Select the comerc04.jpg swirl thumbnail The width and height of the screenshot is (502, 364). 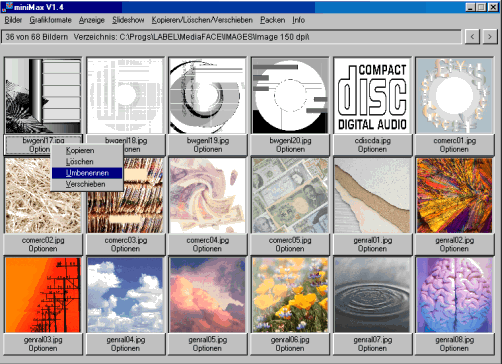(207, 195)
